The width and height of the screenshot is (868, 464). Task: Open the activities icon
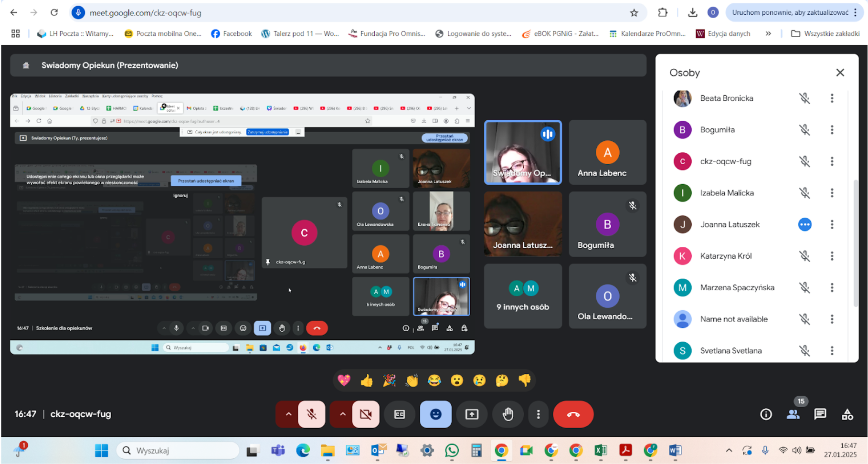[847, 414]
